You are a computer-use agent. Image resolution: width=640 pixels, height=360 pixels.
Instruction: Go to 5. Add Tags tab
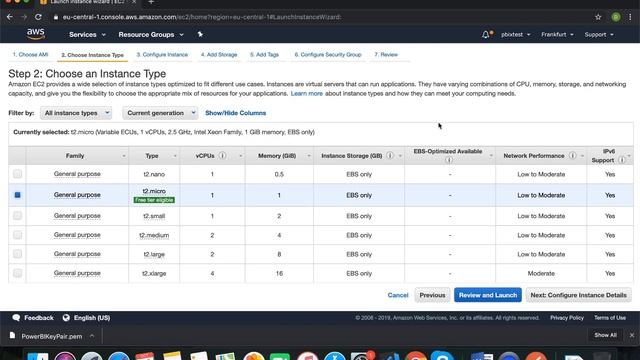264,54
